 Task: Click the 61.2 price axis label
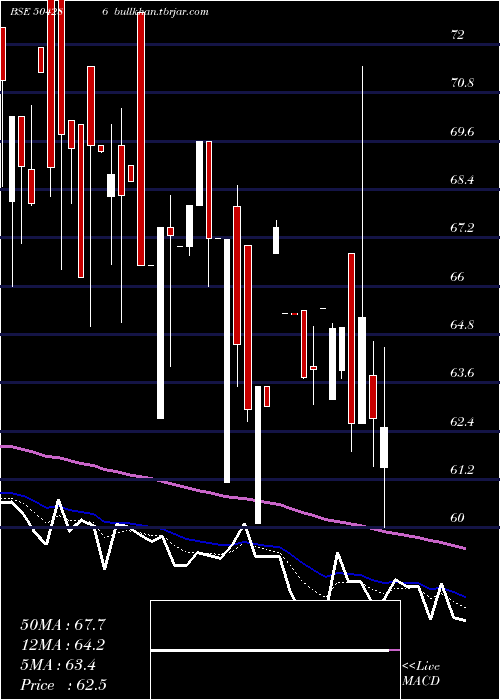[x=462, y=470]
